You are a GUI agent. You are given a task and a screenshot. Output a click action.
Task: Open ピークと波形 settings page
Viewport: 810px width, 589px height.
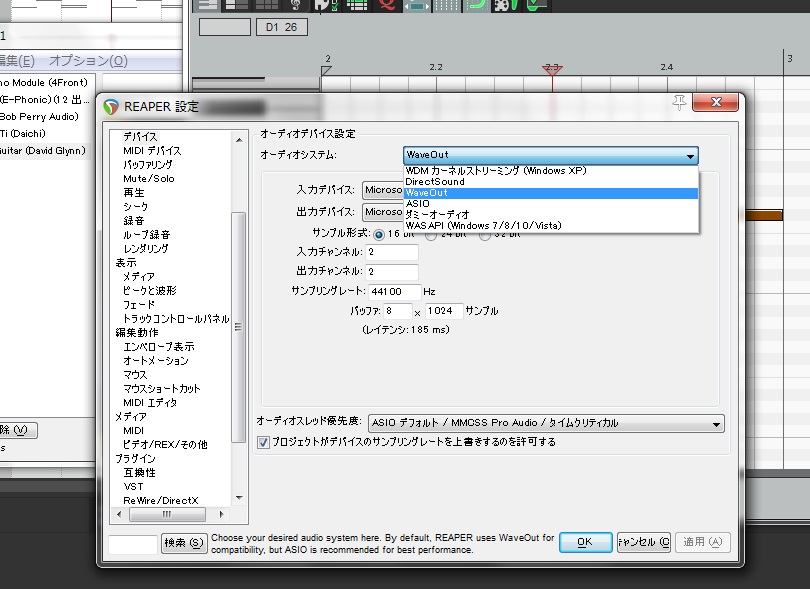click(150, 291)
